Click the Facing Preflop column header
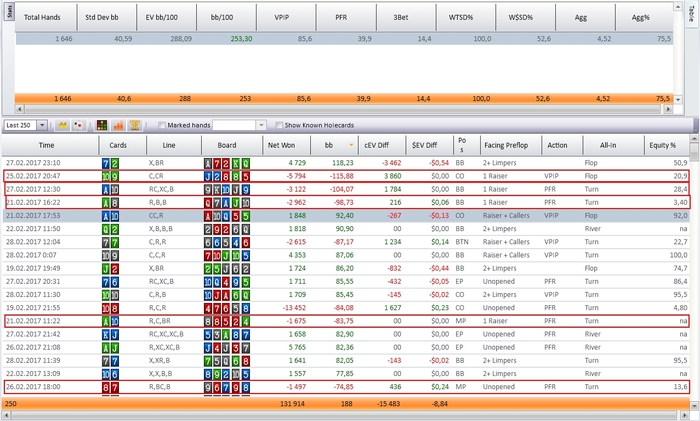700x421 pixels. (510, 145)
